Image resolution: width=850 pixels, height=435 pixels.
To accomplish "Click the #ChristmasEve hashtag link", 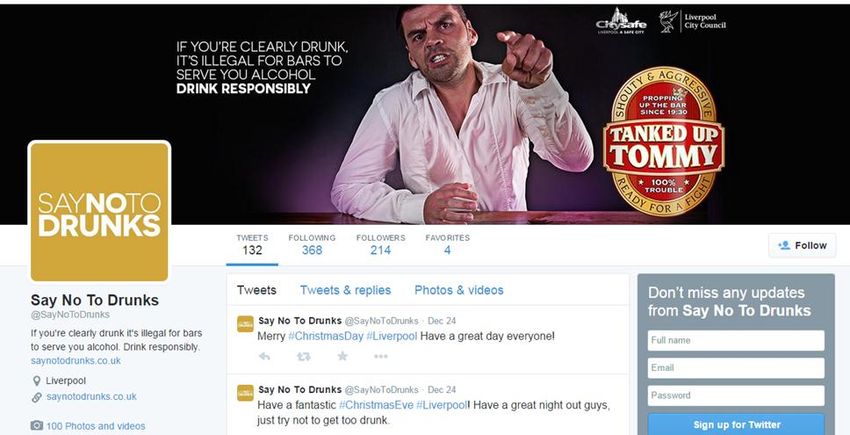I will [x=377, y=405].
